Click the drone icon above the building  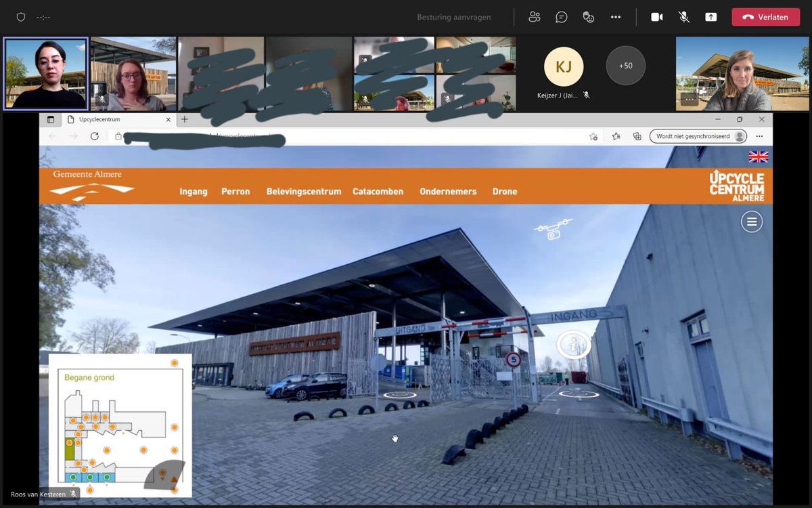point(554,228)
